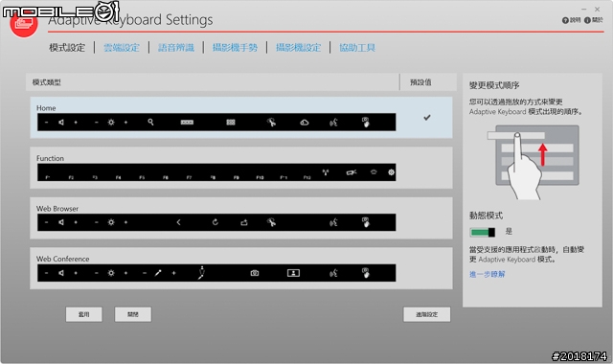Click the 關閉 (Close) button
Image resolution: width=613 pixels, height=364 pixels.
coord(133,314)
